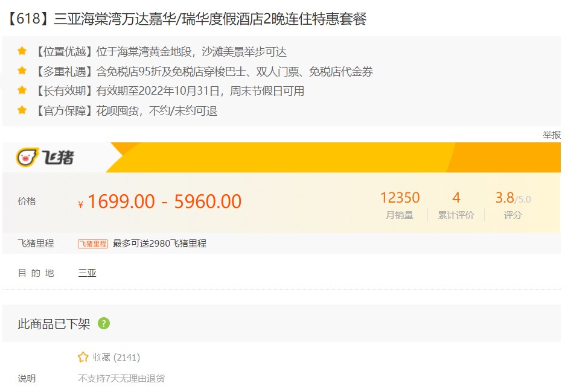Click the 此商品已下架 status notice

[54, 324]
